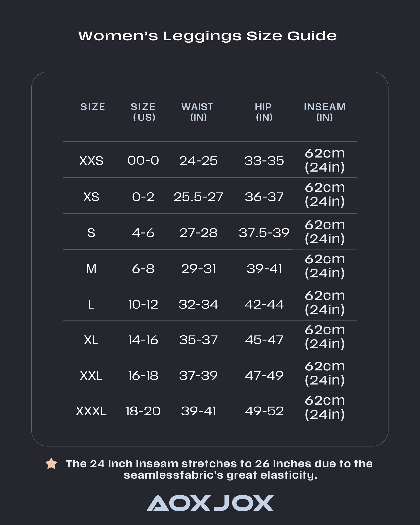Click the 24 inch inseam stretch note text
The width and height of the screenshot is (420, 525).
pyautogui.click(x=219, y=469)
